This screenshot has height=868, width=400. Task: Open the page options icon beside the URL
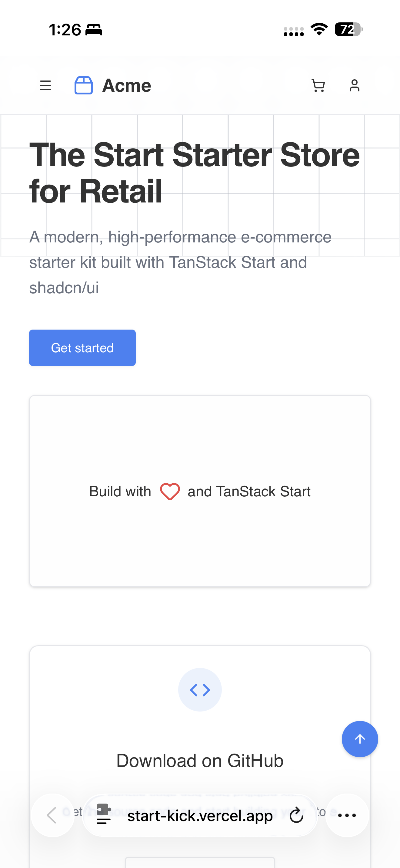coord(104,814)
